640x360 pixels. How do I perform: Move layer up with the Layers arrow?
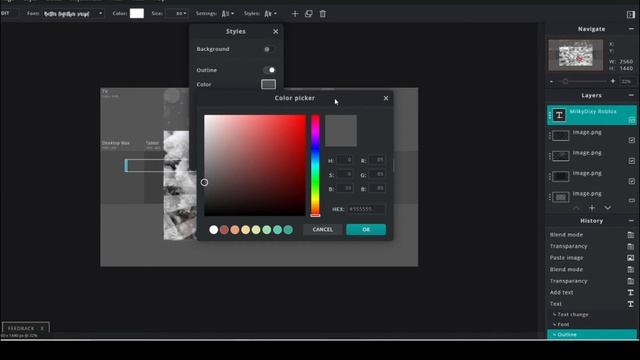[576, 208]
